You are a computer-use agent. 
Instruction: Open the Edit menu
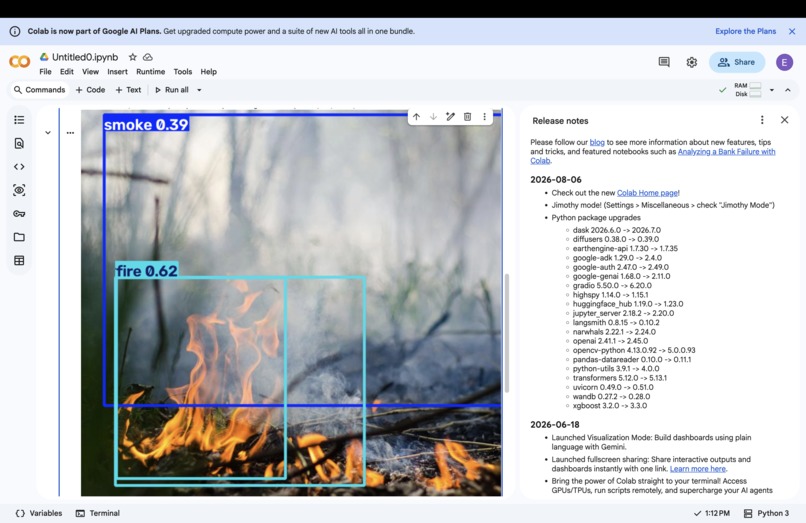67,72
